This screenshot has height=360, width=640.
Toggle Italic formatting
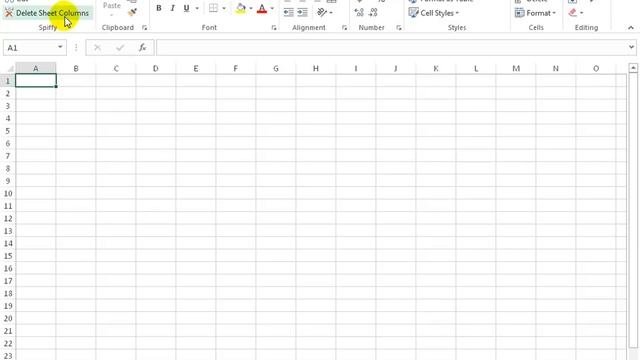coord(172,8)
